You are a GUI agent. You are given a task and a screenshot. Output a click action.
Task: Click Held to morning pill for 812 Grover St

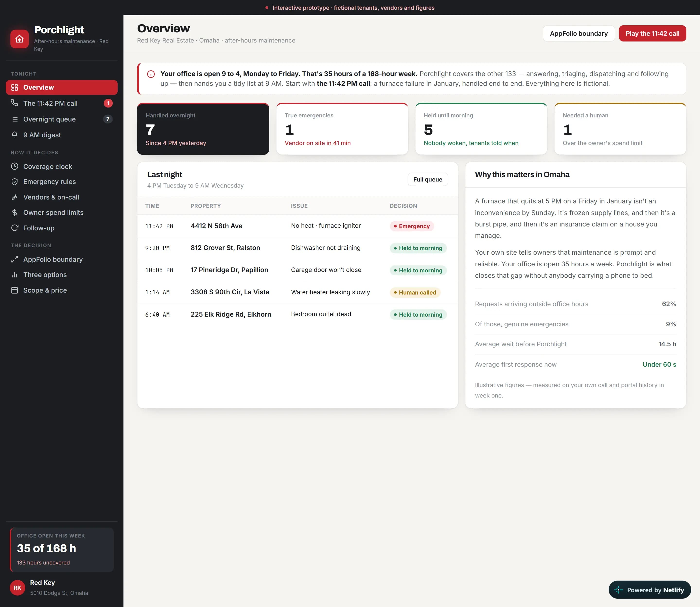(418, 248)
